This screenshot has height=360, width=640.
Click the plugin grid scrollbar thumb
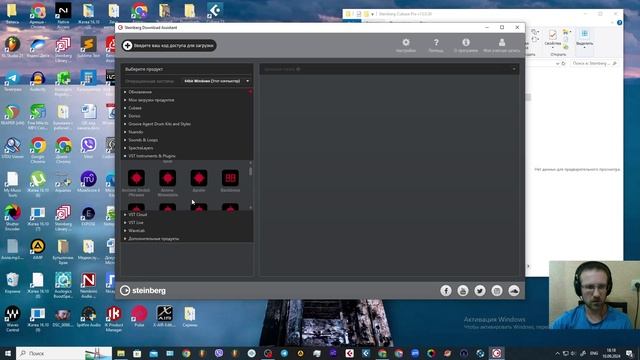point(250,171)
